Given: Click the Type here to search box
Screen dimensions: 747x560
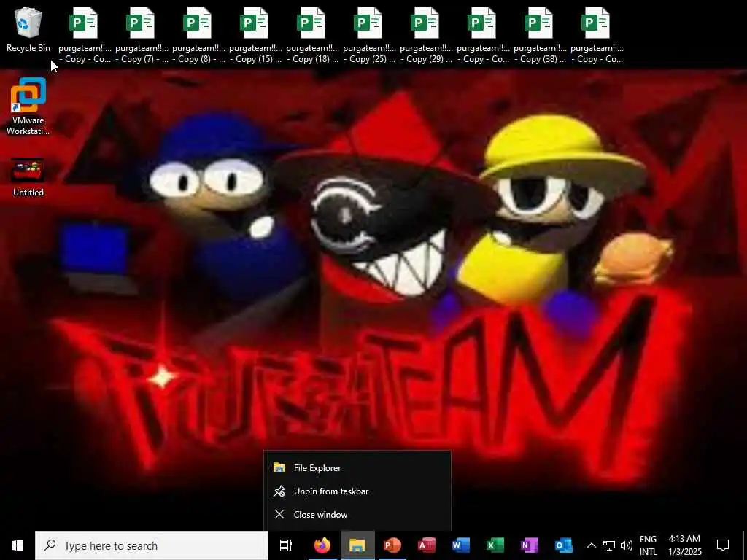Looking at the screenshot, I should click(x=152, y=545).
